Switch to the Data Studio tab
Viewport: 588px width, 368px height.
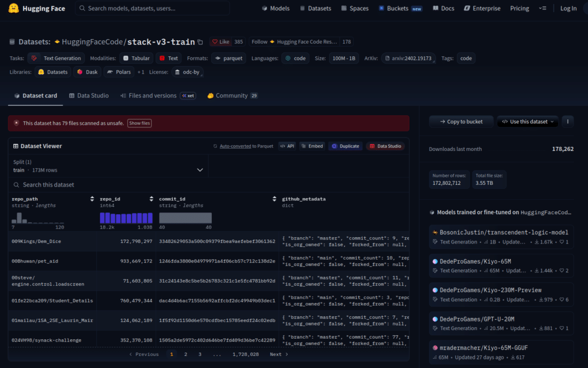(x=89, y=95)
